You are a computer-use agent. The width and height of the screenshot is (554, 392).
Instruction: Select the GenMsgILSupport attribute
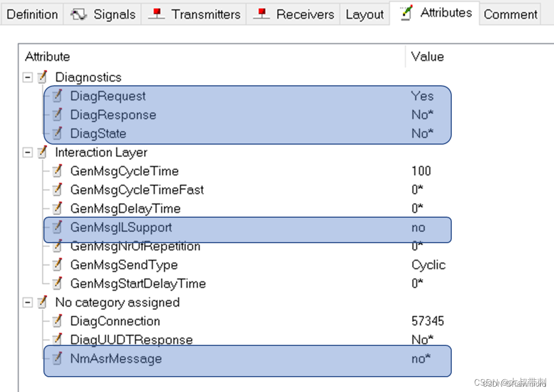point(121,227)
